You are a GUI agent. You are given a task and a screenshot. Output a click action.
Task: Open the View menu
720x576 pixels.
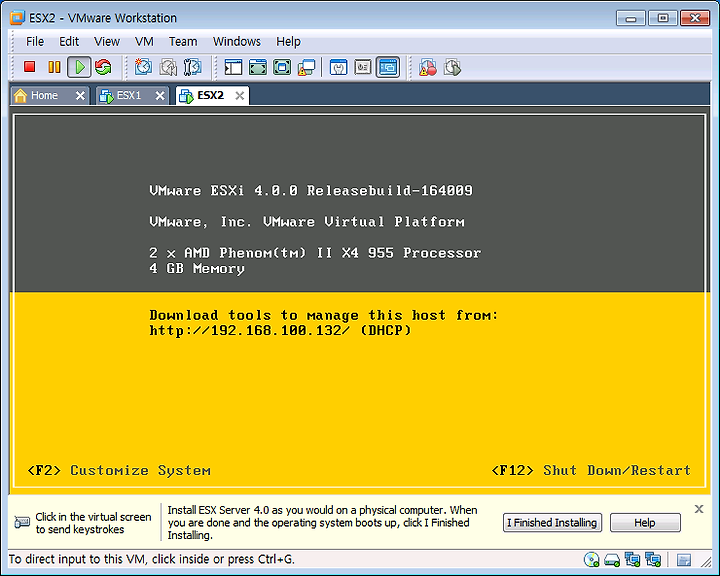(x=107, y=42)
